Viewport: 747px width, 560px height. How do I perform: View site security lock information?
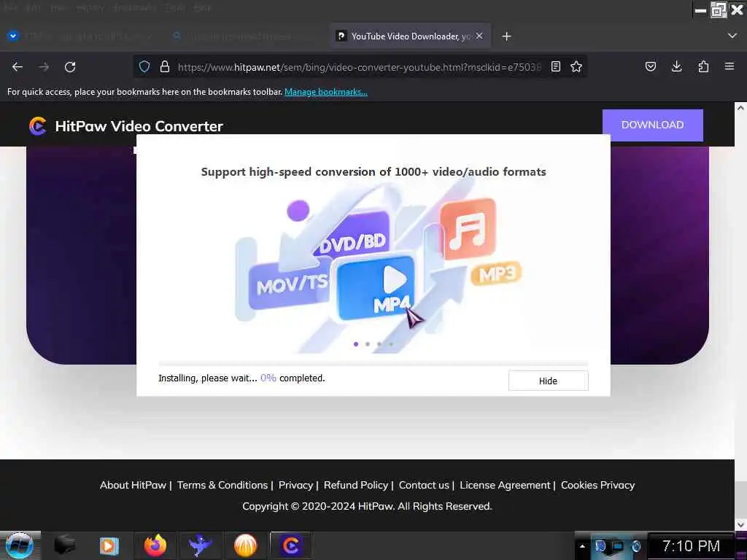point(165,66)
